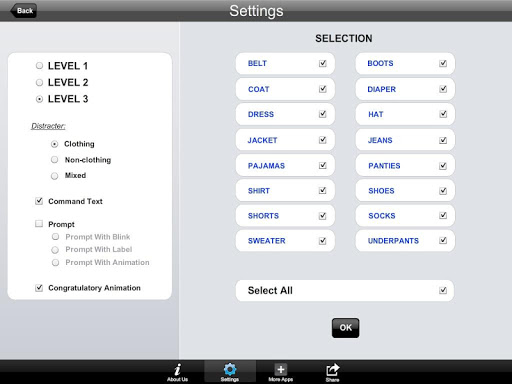Turn off Congratulatory Animation
This screenshot has height=384, width=512.
(x=39, y=287)
